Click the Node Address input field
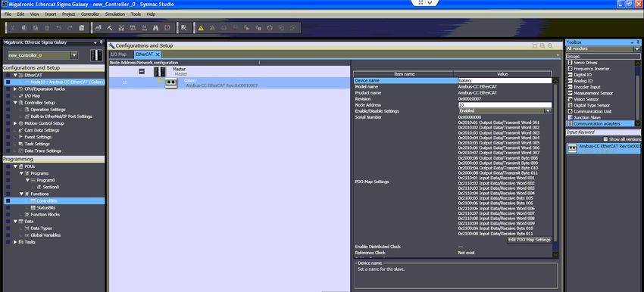Image resolution: width=644 pixels, height=292 pixels. (x=505, y=105)
